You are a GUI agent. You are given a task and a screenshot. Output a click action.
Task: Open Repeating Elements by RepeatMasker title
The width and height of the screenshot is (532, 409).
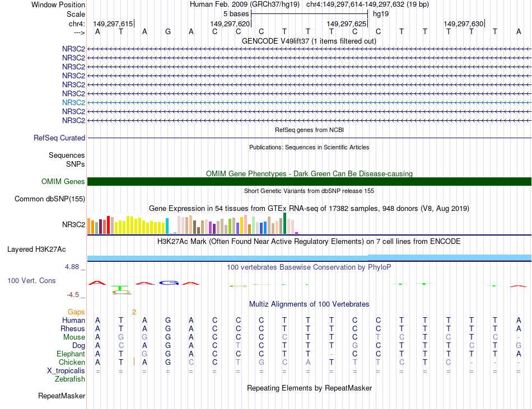309,388
